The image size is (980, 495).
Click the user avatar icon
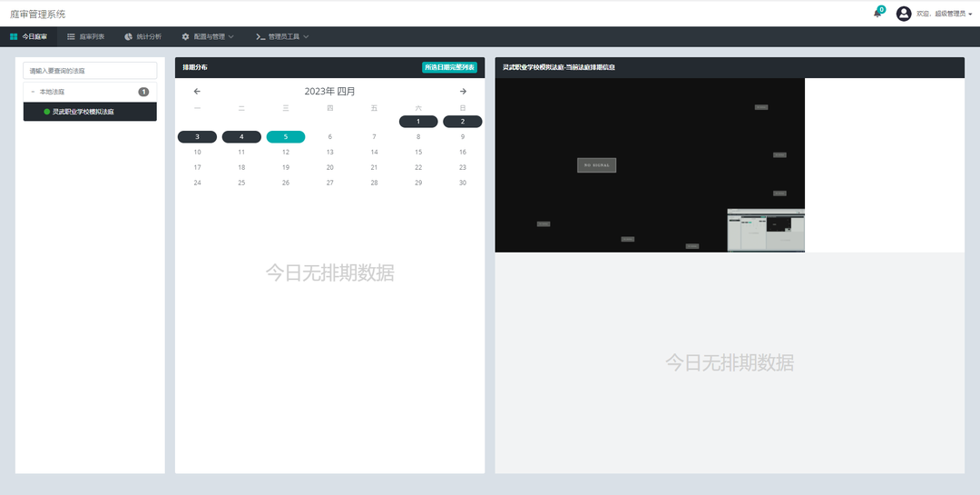pos(903,14)
